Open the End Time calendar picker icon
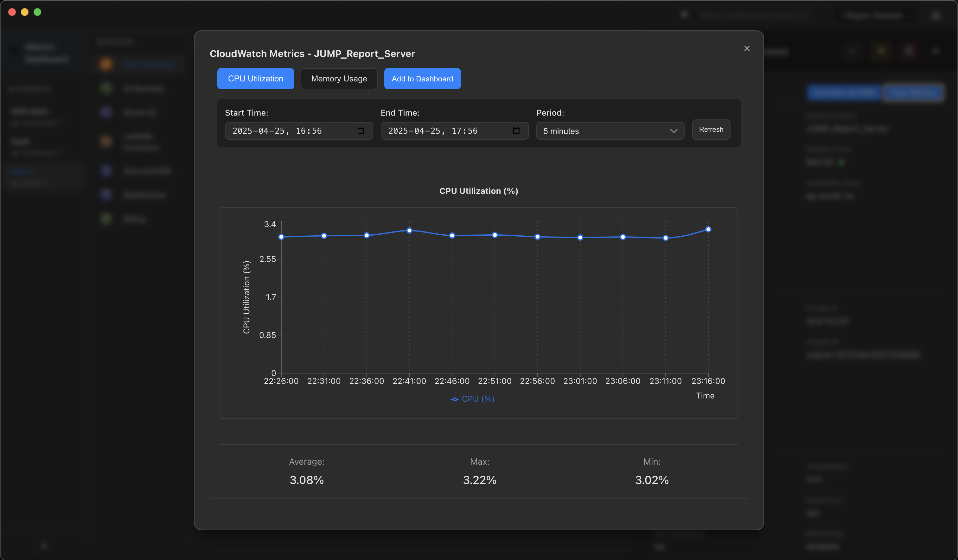 [x=516, y=131]
